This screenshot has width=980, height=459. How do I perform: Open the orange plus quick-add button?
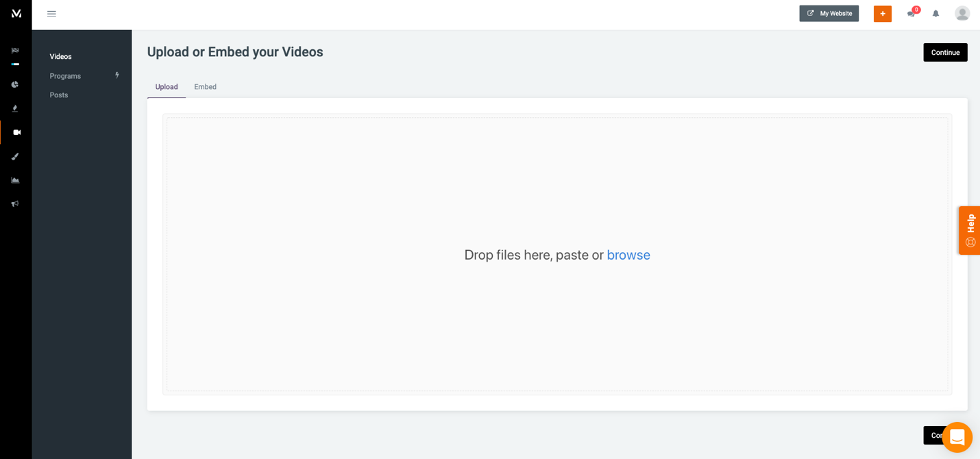(882, 13)
